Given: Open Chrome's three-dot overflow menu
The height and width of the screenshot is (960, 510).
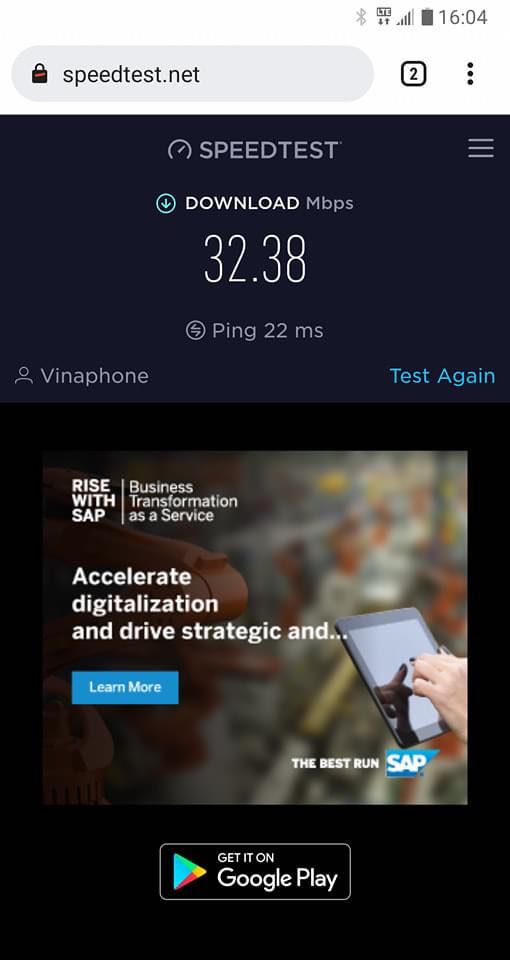Looking at the screenshot, I should 470,73.
